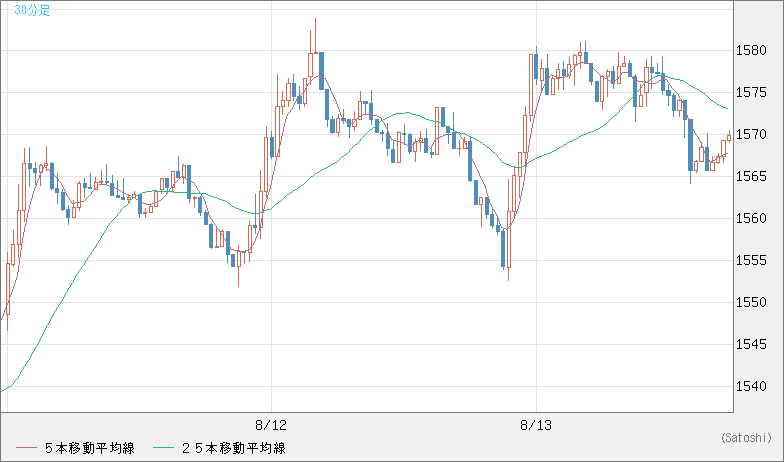Click the 8/13 date axis label
Screen dimensions: 784x462
point(536,426)
